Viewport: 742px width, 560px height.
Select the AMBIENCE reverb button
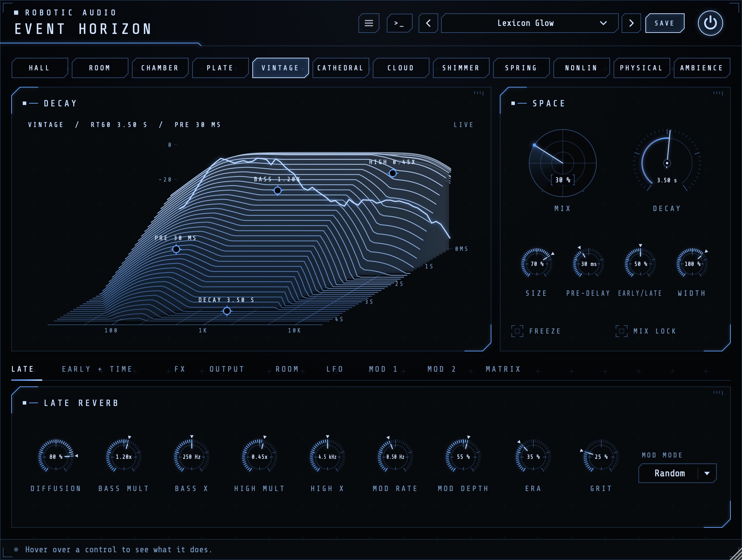[702, 68]
